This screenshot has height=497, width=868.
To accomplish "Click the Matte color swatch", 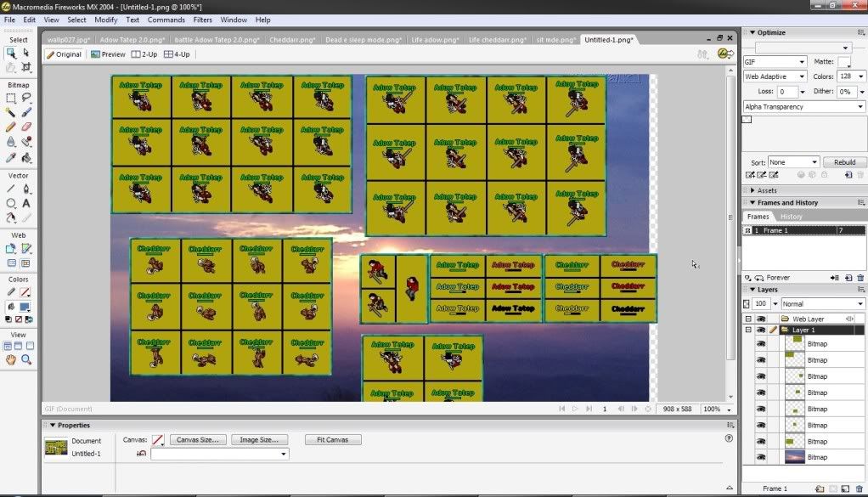I will point(844,62).
